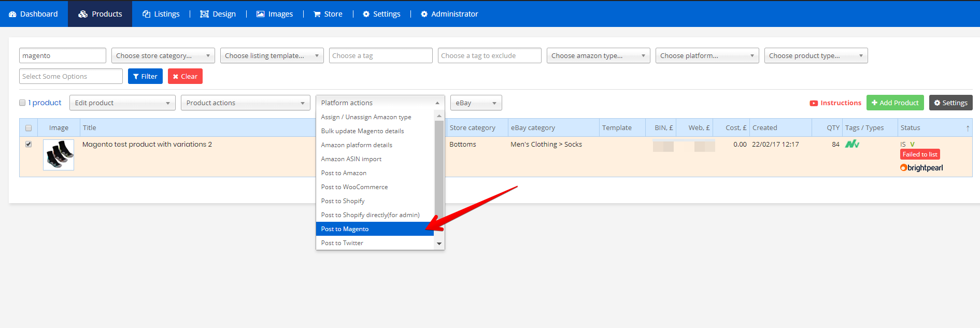Open the Products tab
Screen dimensions: 980x328
(x=100, y=14)
